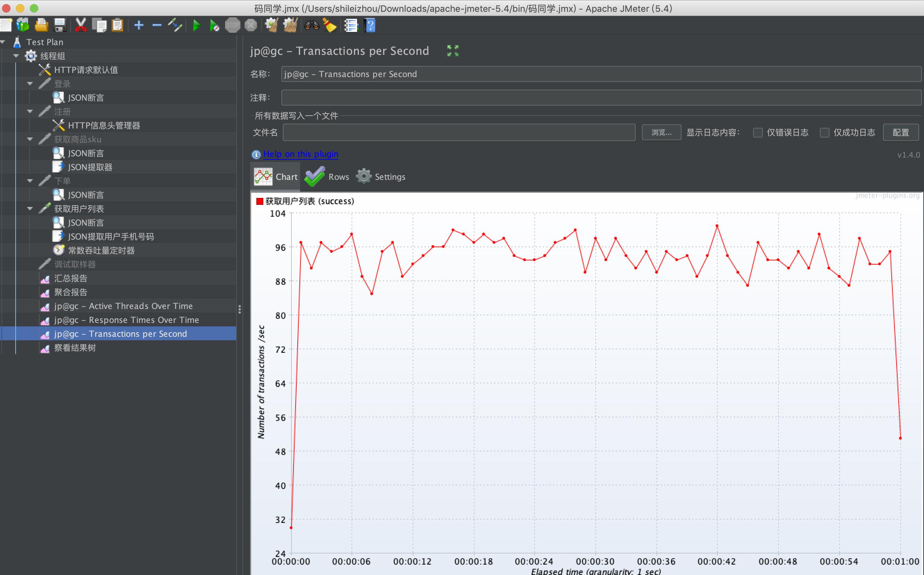924x575 pixels.
Task: Toggle 仅成功日志 checkbox
Action: pyautogui.click(x=825, y=131)
